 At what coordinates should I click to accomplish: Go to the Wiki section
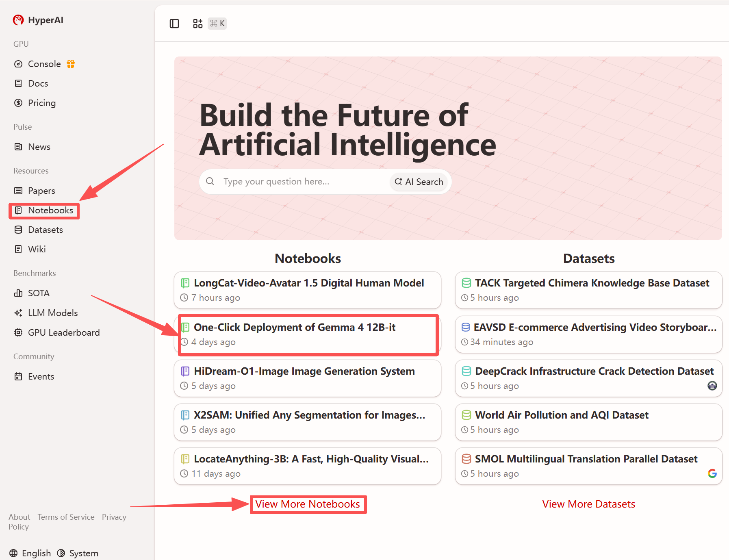(x=37, y=249)
